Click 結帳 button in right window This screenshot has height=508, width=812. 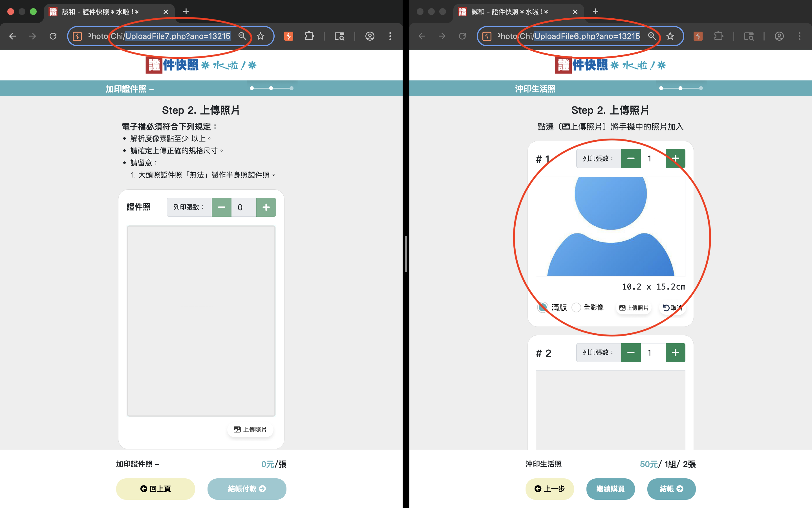point(671,489)
